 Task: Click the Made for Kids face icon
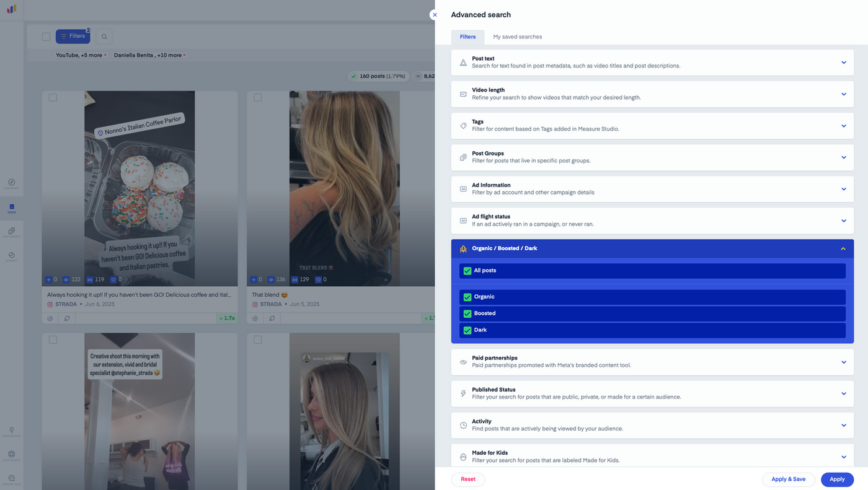463,457
